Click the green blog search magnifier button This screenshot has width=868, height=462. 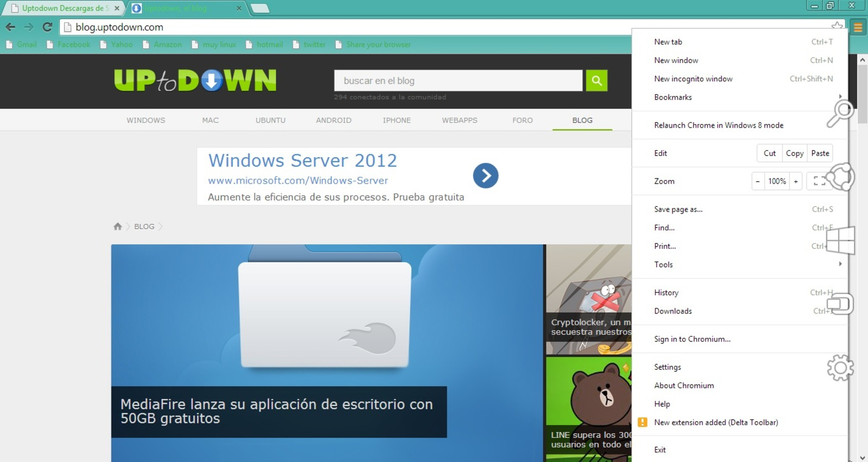(x=597, y=81)
